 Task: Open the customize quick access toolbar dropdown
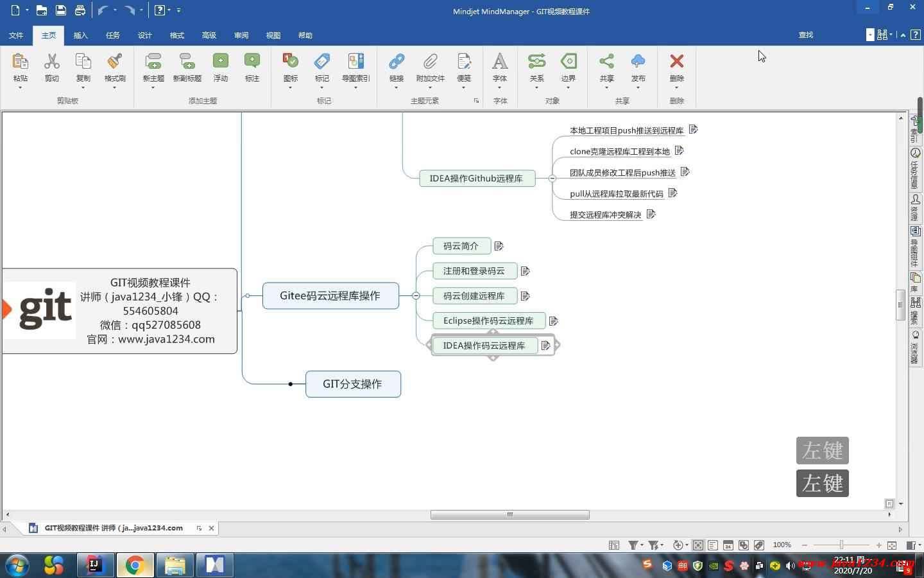178,10
